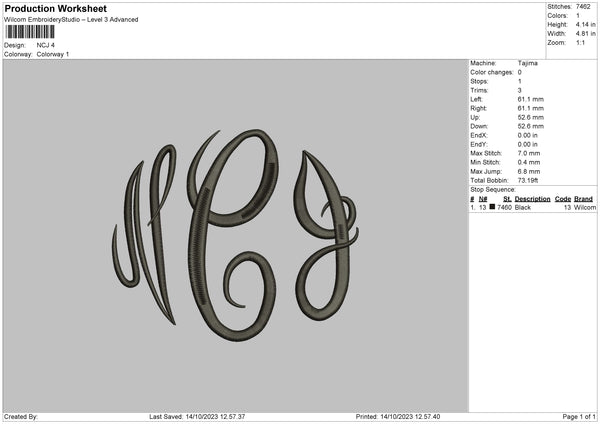600x424 pixels.
Task: Click the Up value 52.6 mm
Action: 531,117
